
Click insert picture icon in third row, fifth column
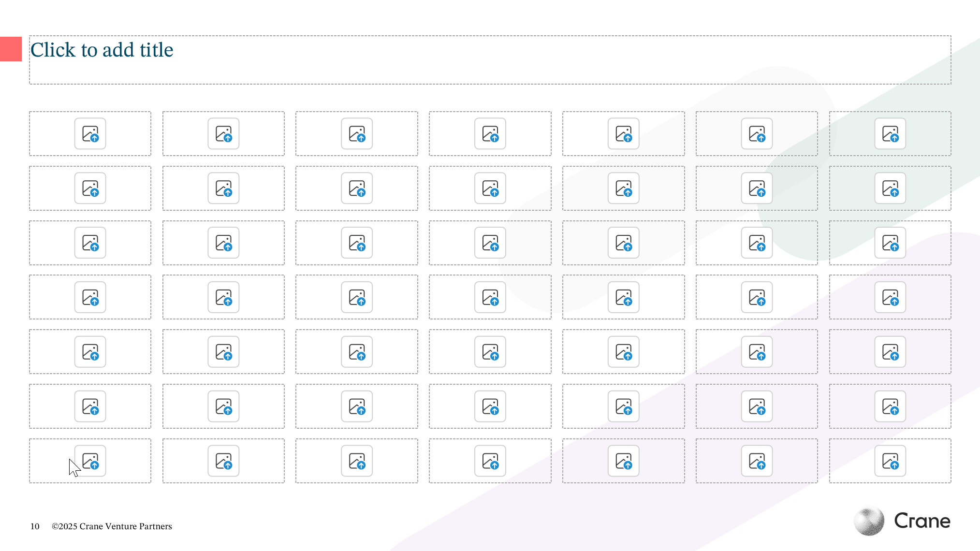coord(623,243)
